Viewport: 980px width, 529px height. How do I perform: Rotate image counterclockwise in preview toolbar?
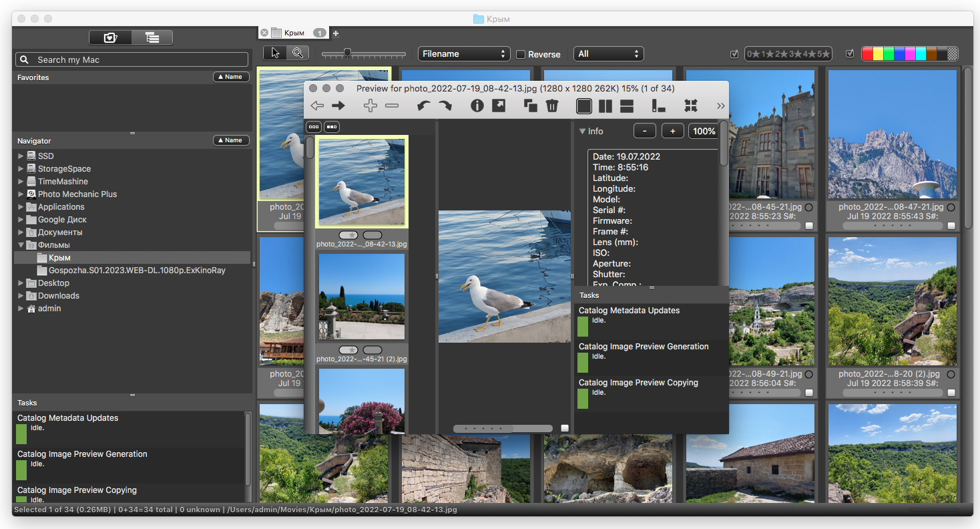tap(423, 106)
